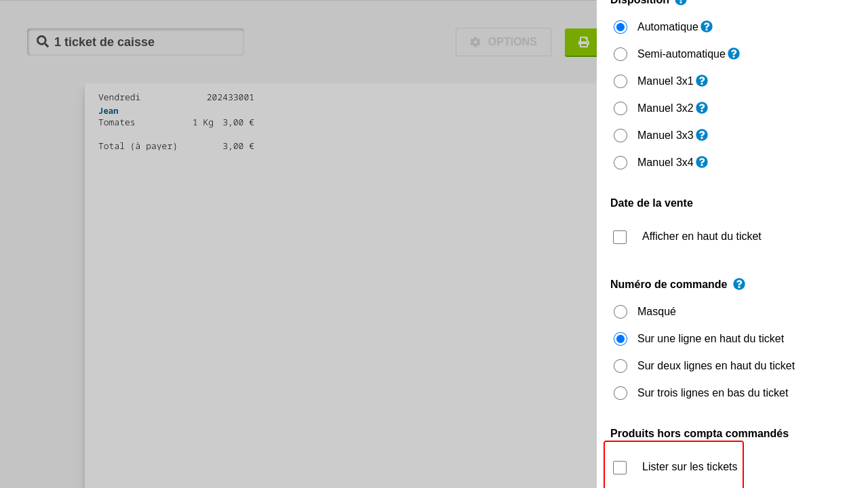Select Manuel 3x1 layout

pos(620,81)
